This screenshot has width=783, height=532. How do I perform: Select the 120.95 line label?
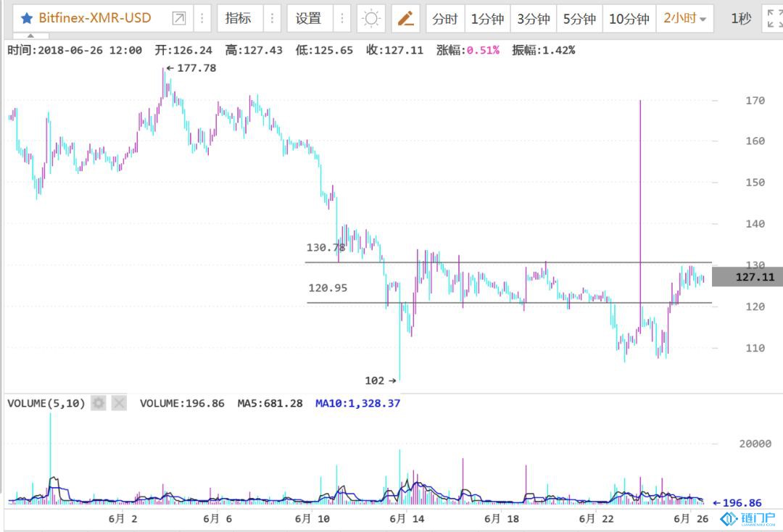click(328, 288)
